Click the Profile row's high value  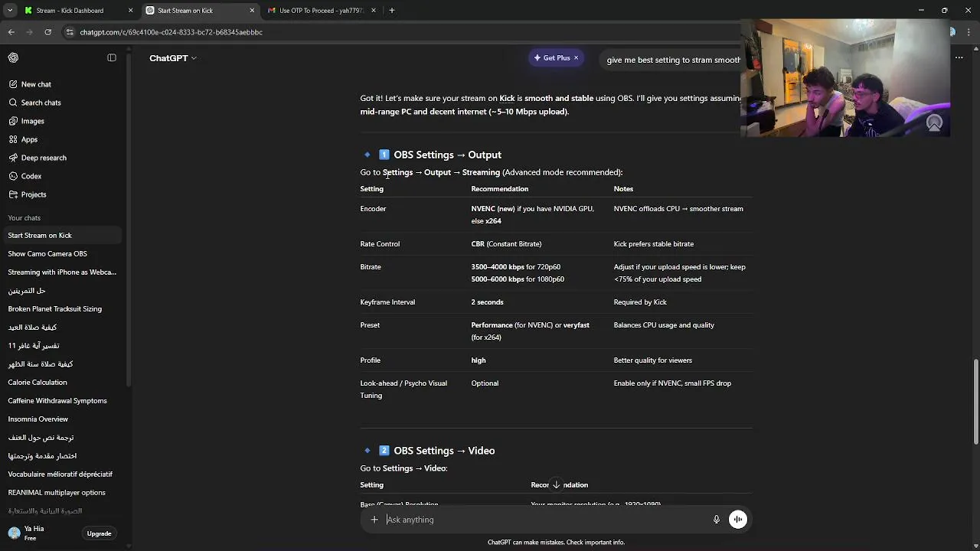479,360
